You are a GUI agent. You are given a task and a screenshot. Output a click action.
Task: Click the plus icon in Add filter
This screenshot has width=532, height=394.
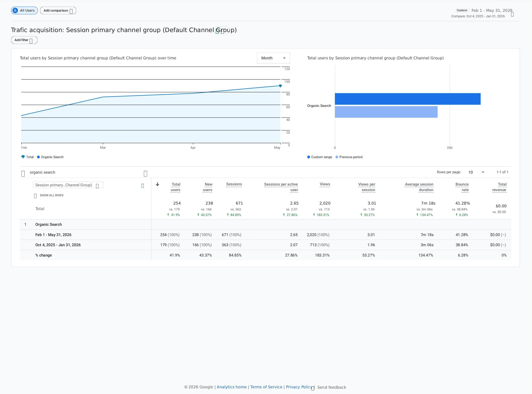[x=31, y=41]
